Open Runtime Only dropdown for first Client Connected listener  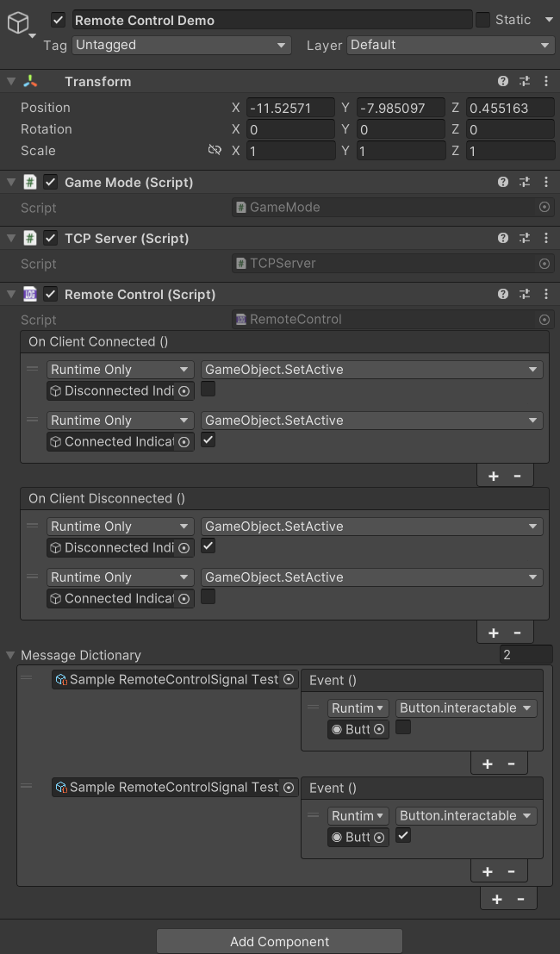(121, 370)
